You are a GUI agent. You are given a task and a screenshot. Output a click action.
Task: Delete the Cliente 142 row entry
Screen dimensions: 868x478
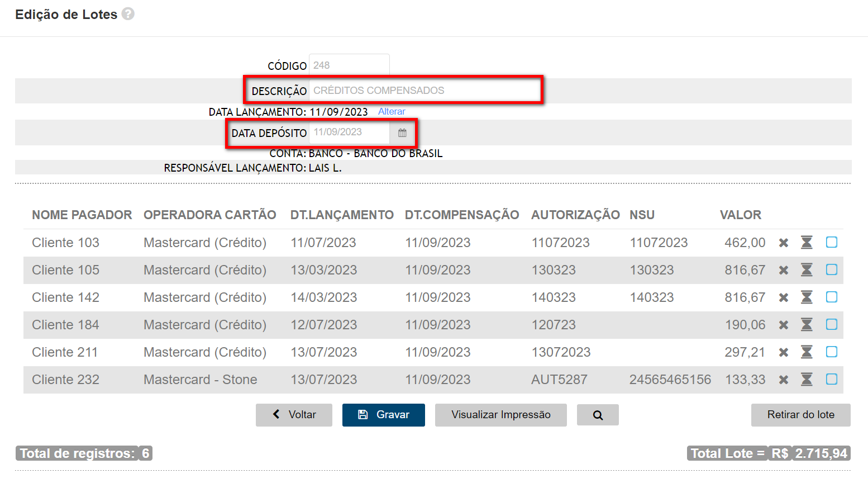pyautogui.click(x=784, y=297)
